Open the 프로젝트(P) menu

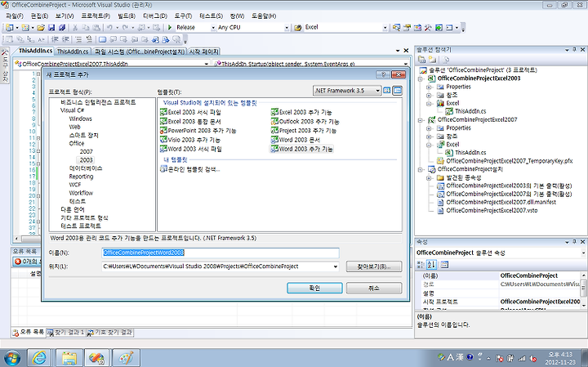tap(96, 16)
